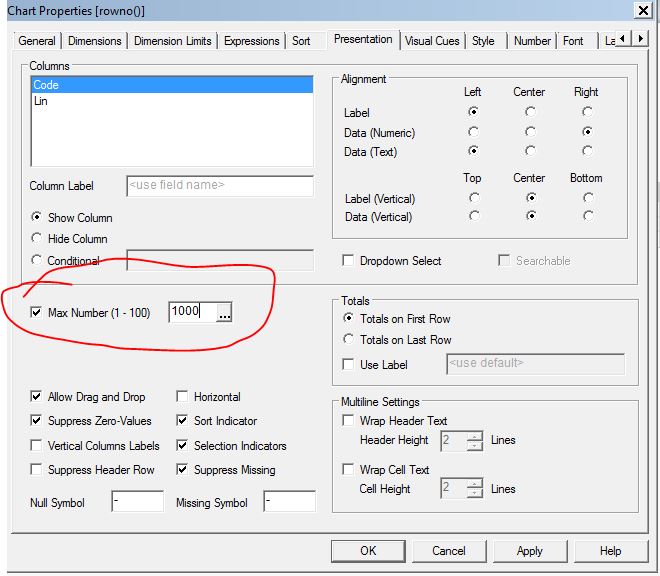Open the Style tab
The width and height of the screenshot is (660, 576).
483,41
